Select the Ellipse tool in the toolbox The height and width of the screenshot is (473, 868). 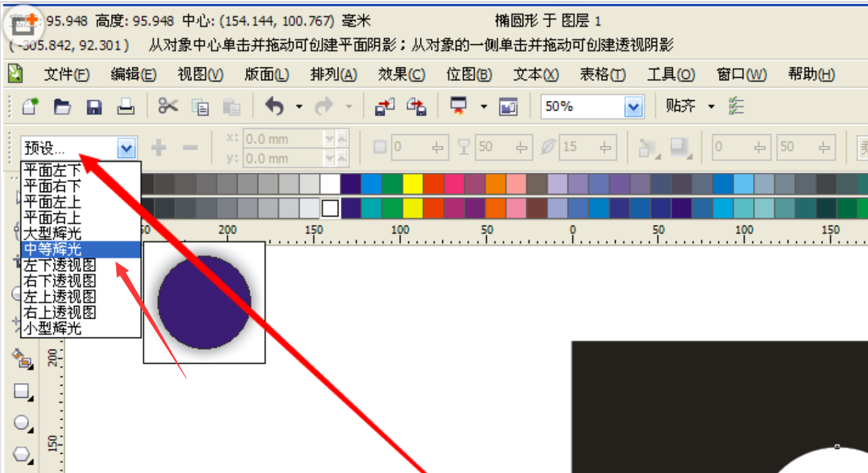tap(21, 422)
